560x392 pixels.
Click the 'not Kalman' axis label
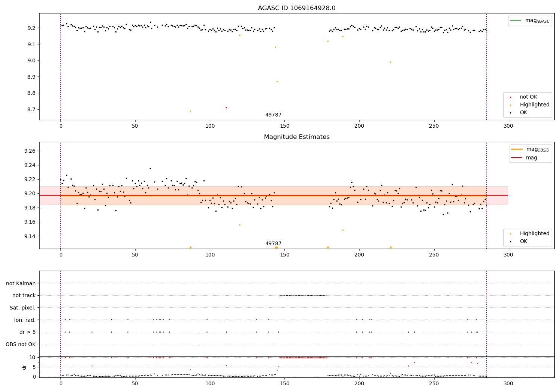click(21, 283)
